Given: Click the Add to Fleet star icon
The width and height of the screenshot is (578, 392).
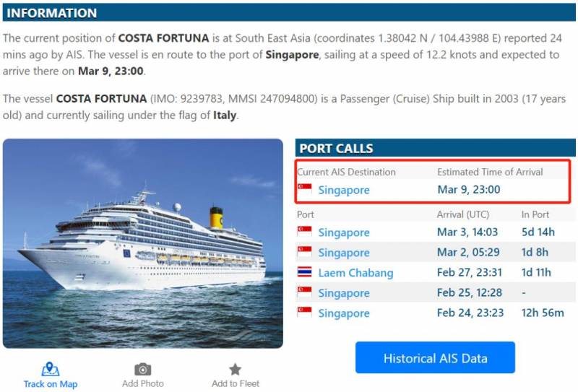Looking at the screenshot, I should pos(235,369).
